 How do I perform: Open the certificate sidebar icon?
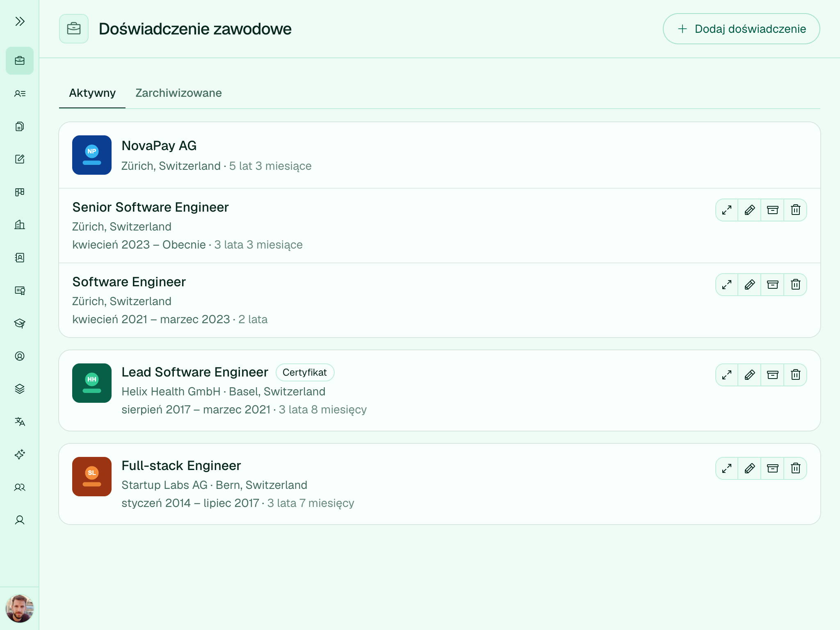20,290
